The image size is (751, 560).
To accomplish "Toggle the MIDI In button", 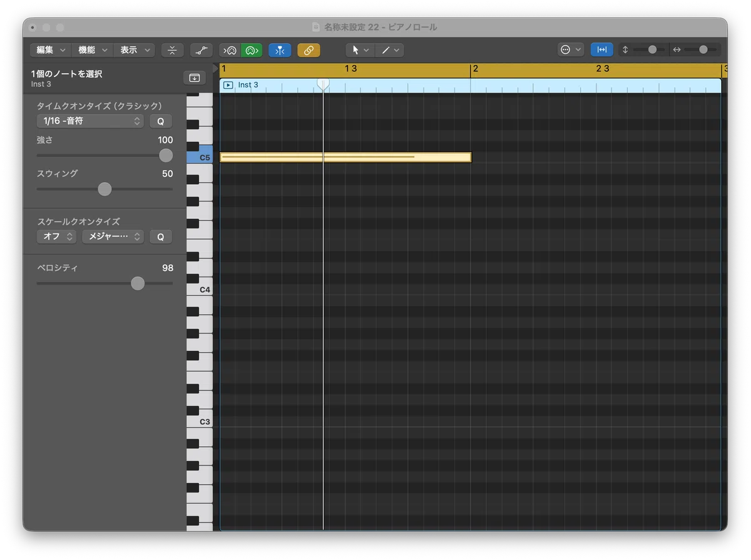I will pos(230,50).
